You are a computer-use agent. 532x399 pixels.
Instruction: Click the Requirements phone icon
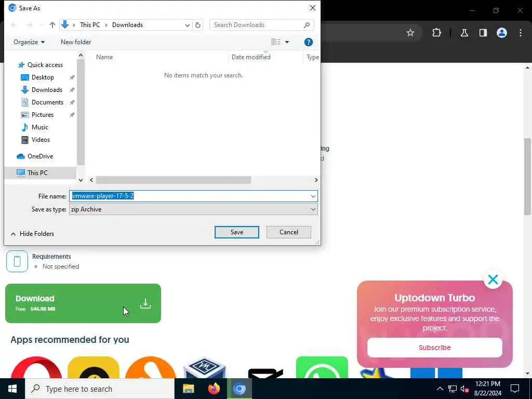tap(17, 261)
